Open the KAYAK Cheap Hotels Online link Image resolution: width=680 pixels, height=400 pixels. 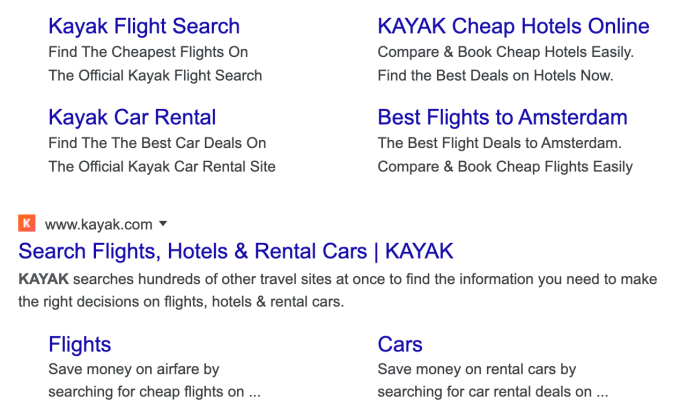513,26
